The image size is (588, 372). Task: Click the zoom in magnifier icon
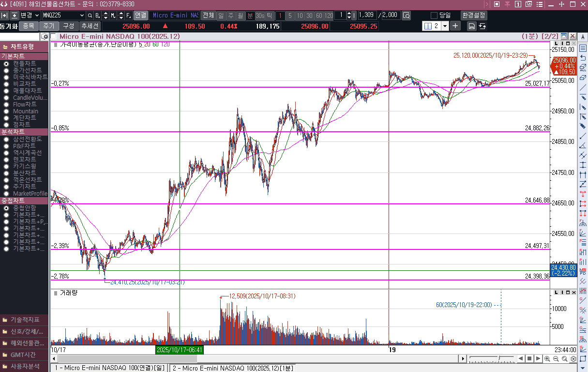[547, 359]
